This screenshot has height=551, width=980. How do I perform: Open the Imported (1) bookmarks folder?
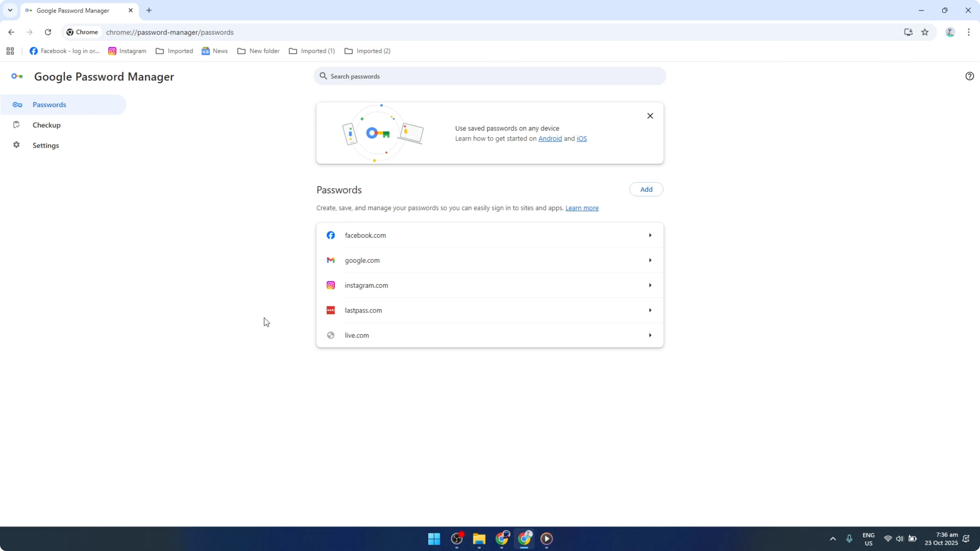[312, 51]
